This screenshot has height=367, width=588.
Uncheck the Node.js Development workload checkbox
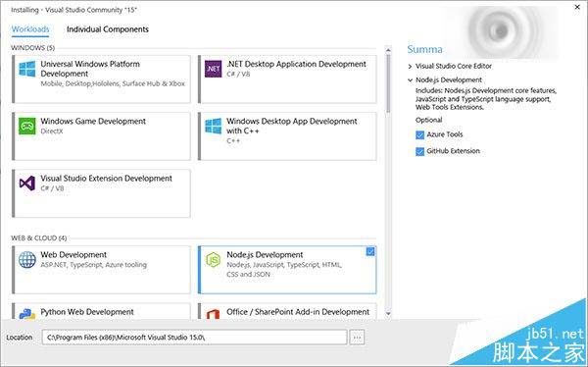click(x=370, y=251)
